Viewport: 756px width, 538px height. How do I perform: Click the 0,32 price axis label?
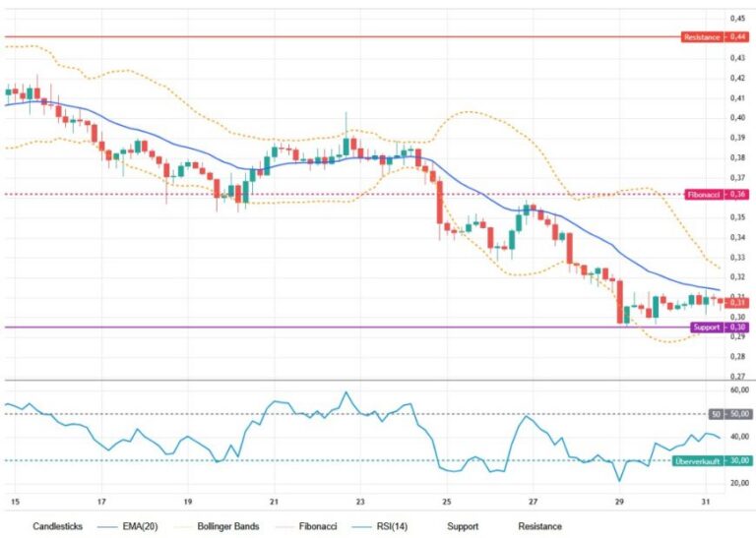(737, 277)
